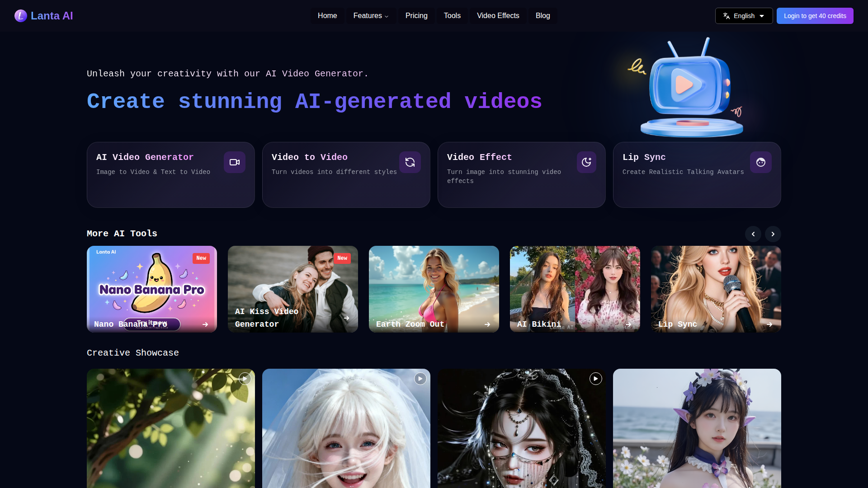Open the Blog link
868x488 pixels.
pyautogui.click(x=542, y=16)
